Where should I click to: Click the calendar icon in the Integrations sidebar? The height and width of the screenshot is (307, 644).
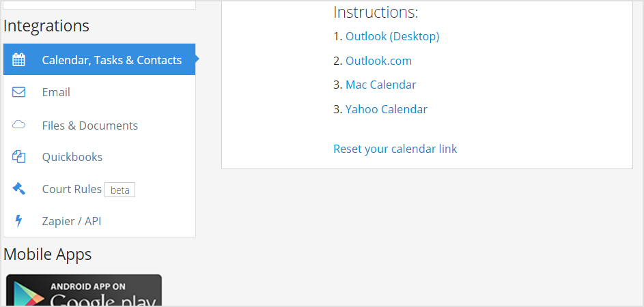click(19, 60)
